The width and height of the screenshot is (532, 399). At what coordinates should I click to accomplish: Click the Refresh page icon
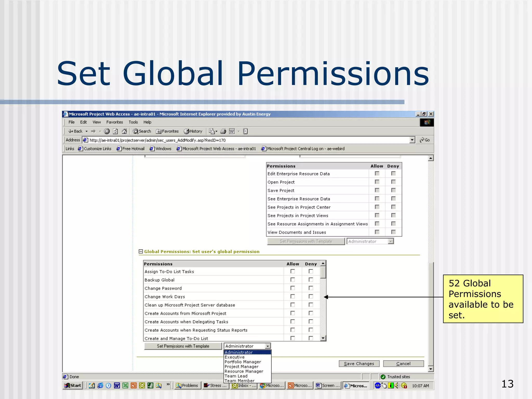(x=116, y=131)
